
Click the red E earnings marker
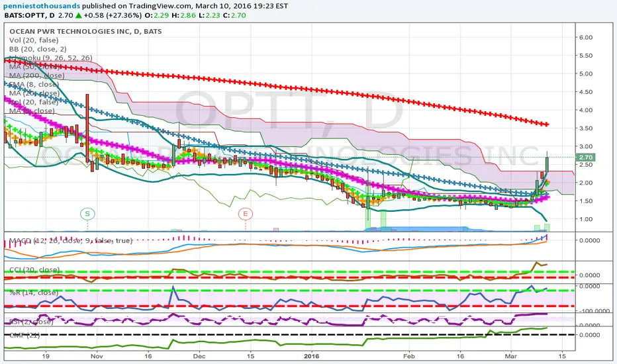tap(245, 214)
